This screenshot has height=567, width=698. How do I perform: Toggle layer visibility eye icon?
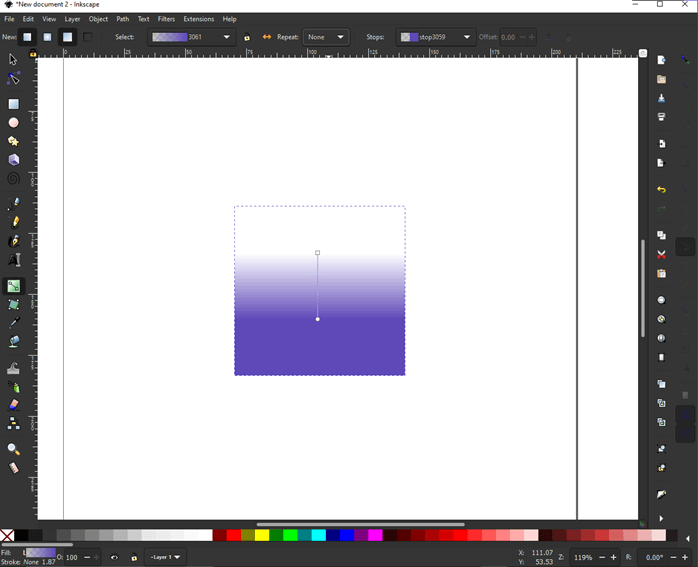[x=114, y=557]
